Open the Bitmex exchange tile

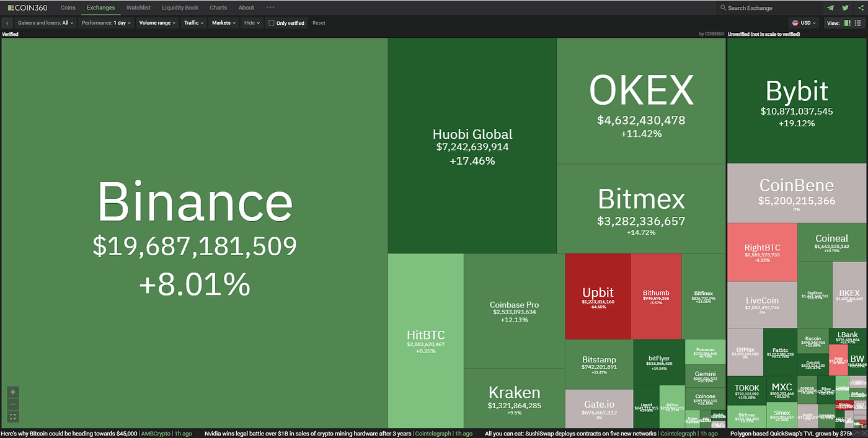coord(641,209)
